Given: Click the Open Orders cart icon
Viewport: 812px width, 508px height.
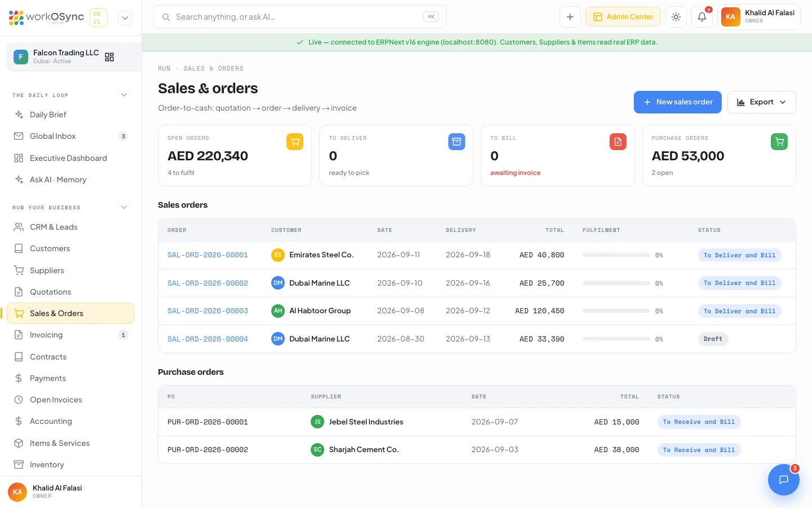Looking at the screenshot, I should point(295,142).
